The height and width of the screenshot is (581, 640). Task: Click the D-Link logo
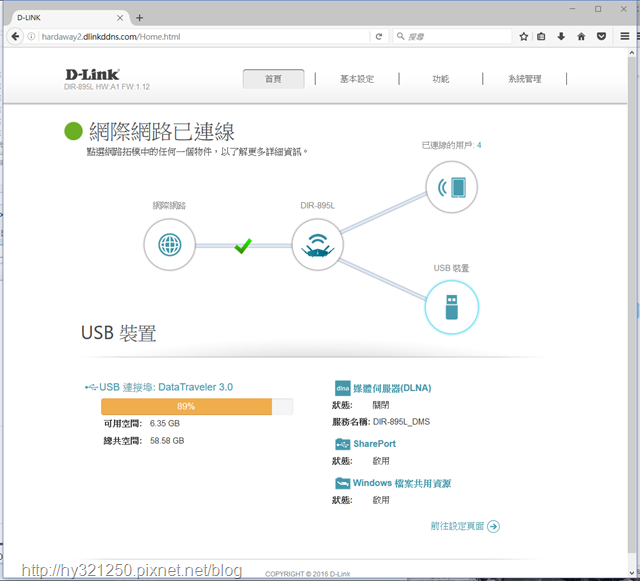92,74
